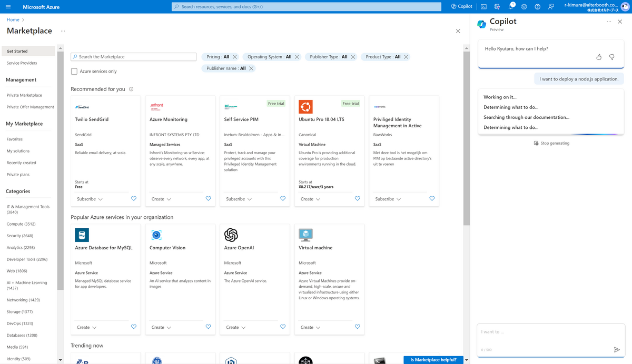Viewport: 632px width, 364px height.
Task: Favorite Virtual machine with heart icon
Action: point(358,327)
